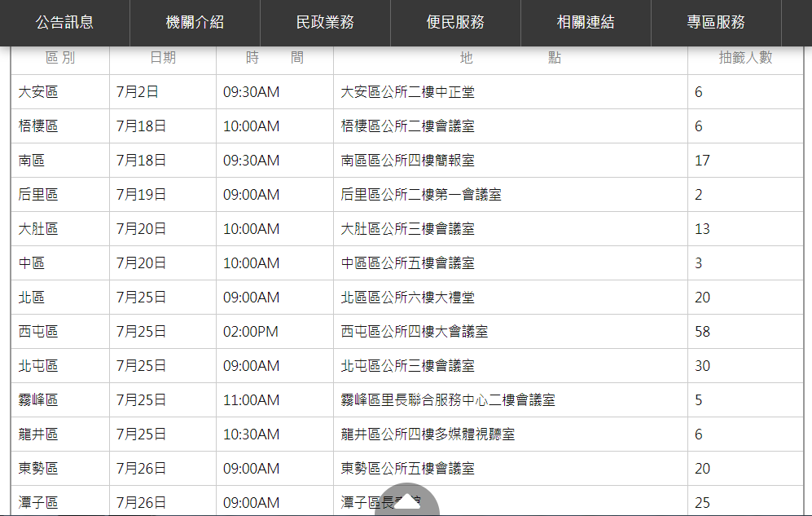Viewport: 812px width, 516px height.
Task: Click the 潭子區 district cell
Action: point(60,501)
